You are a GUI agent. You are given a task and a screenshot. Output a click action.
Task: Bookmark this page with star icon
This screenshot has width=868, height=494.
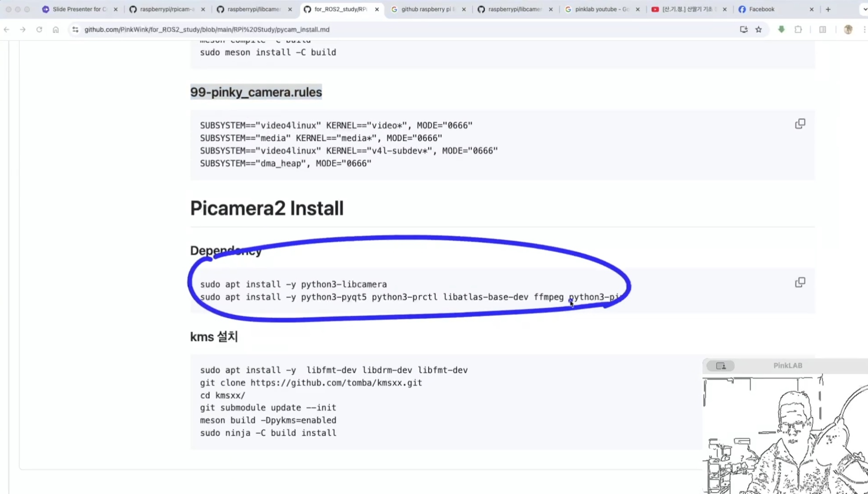click(759, 29)
